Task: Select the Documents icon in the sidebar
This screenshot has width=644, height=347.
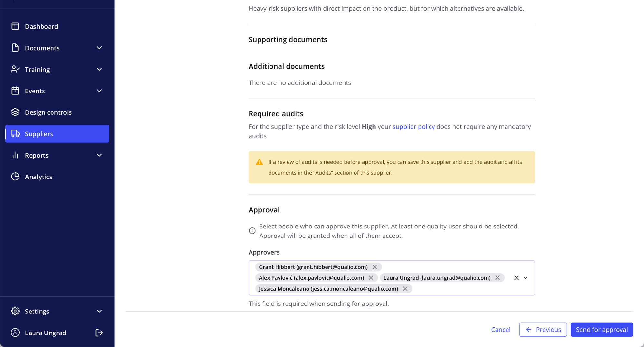Action: click(15, 48)
